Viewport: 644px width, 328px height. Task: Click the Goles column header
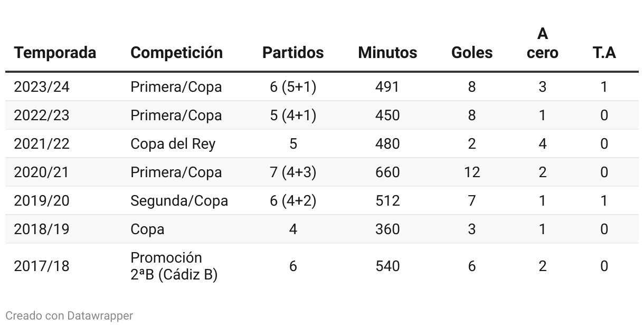click(472, 53)
